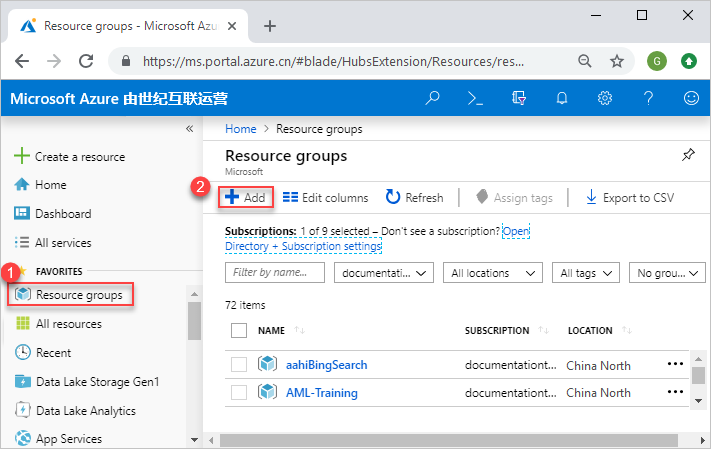Click sidebar favorites scrollbar thumb
The height and width of the screenshot is (449, 711).
tap(195, 321)
